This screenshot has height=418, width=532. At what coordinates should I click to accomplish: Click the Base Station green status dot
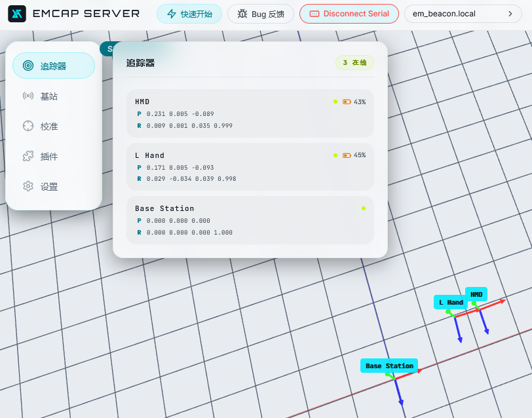364,208
